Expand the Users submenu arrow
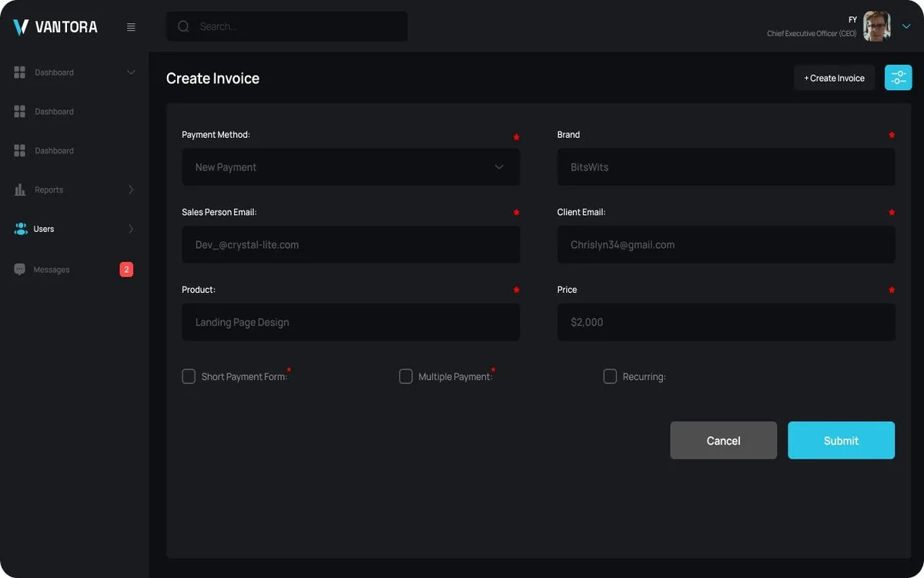Viewport: 924px width, 578px height. point(131,229)
